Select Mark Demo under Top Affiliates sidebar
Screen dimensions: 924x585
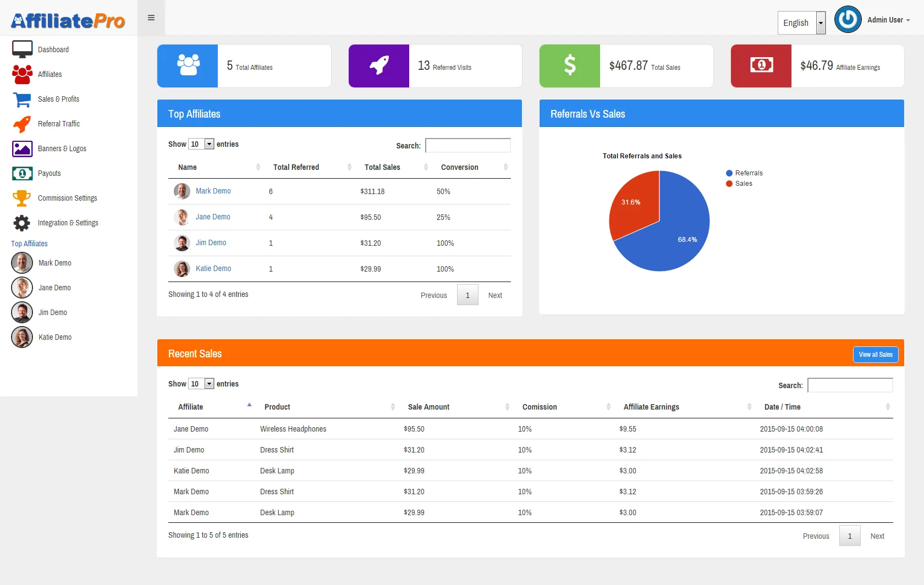(x=54, y=263)
